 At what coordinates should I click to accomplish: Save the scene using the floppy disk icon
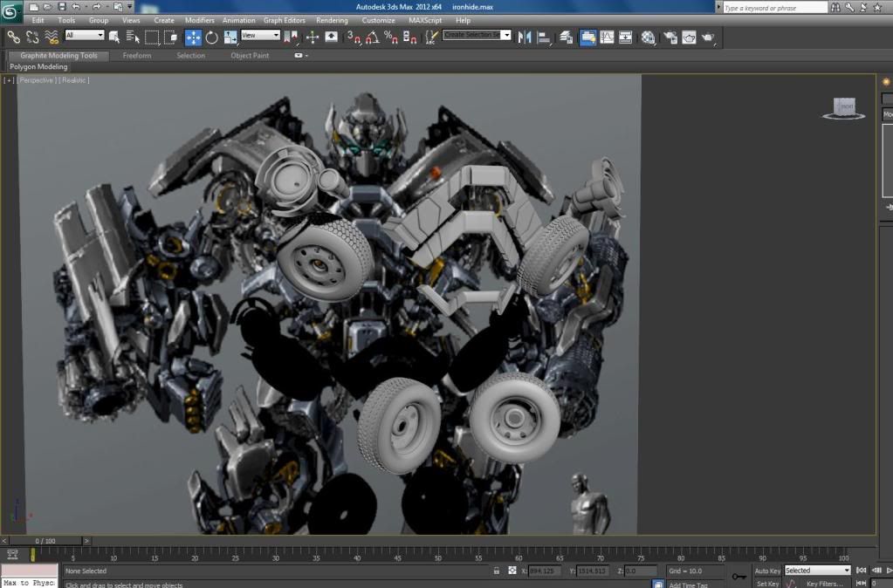(x=62, y=7)
